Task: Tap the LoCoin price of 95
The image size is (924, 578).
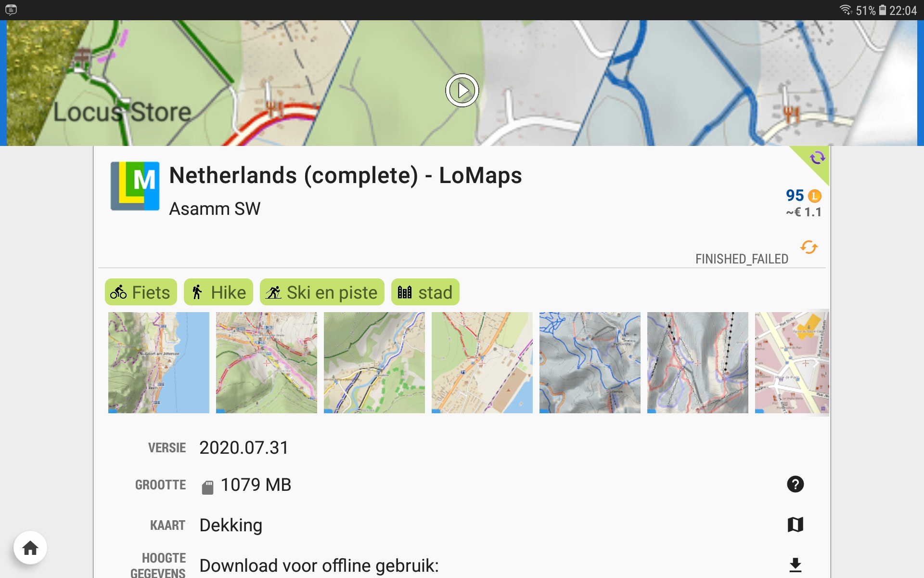Action: point(803,196)
